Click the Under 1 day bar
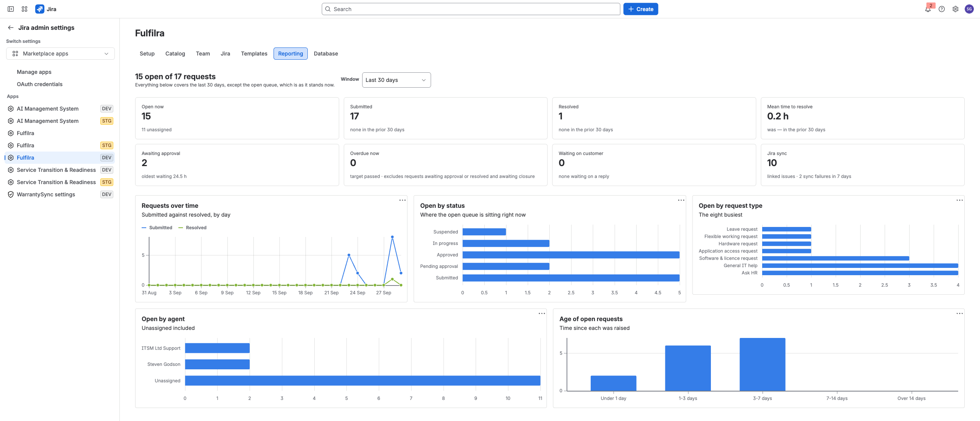 coord(613,383)
